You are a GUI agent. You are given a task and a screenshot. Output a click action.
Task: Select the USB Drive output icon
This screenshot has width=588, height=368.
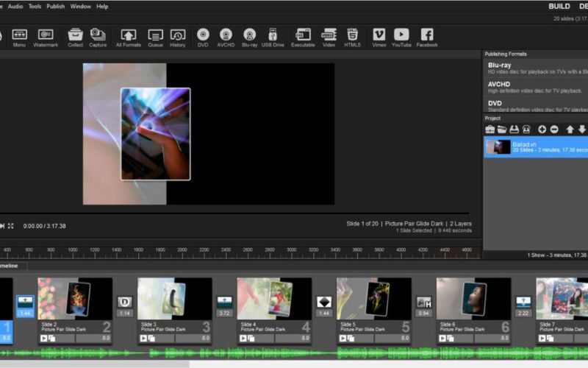[x=273, y=37]
